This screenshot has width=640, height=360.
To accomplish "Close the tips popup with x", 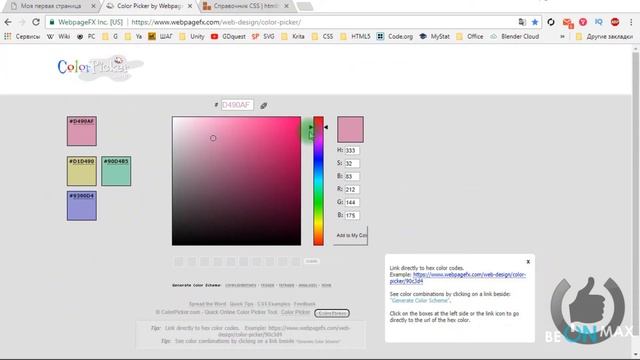I will (528, 262).
